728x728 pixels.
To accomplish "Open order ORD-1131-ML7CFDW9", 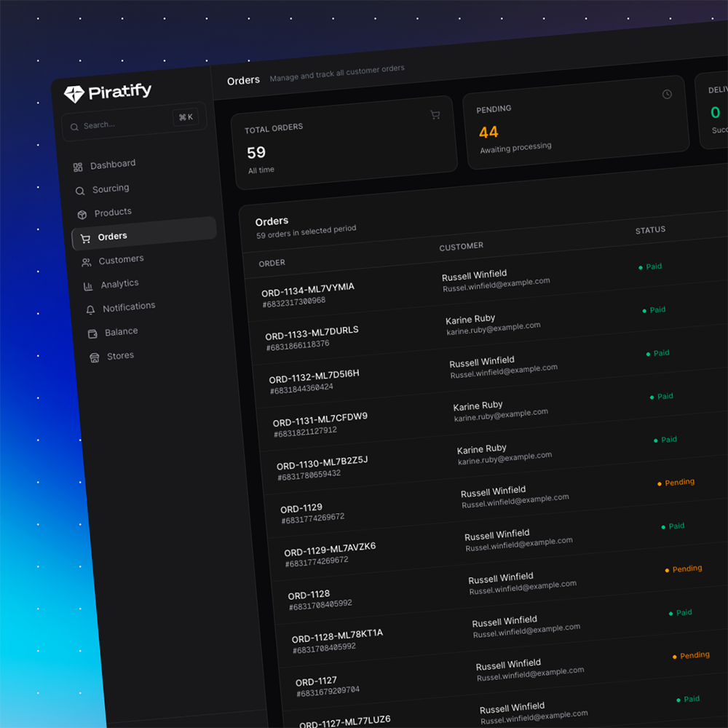I will (x=320, y=420).
